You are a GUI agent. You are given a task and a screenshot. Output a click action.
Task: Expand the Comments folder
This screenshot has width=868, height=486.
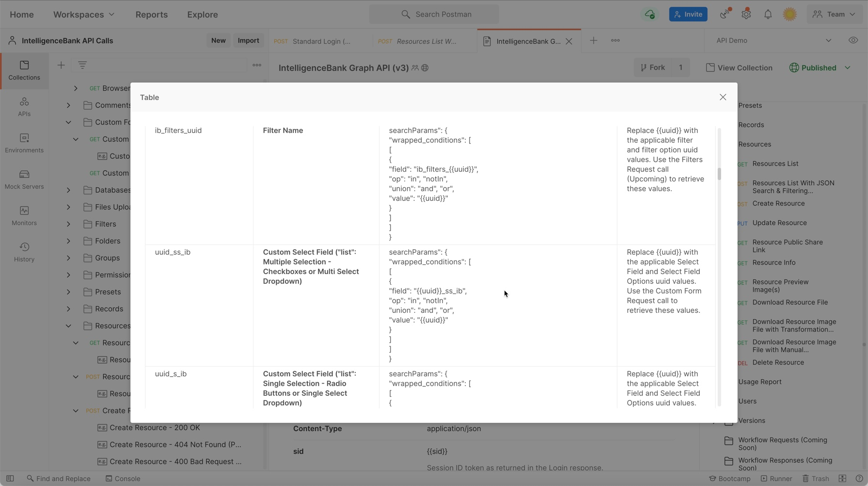click(68, 105)
